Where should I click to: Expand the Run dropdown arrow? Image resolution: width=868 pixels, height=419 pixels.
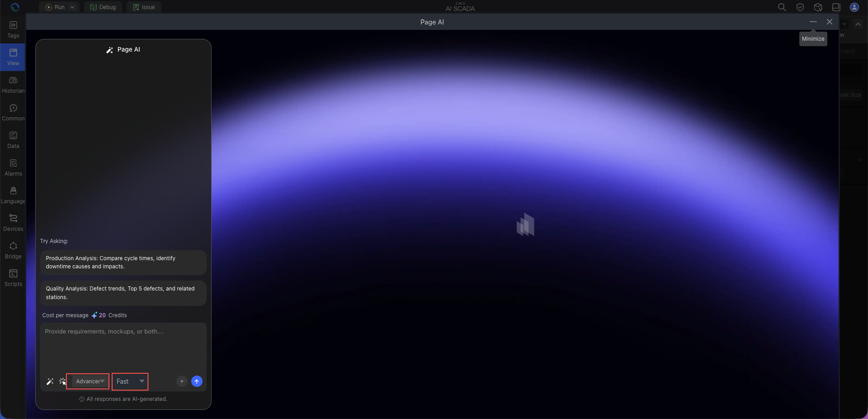pos(72,7)
